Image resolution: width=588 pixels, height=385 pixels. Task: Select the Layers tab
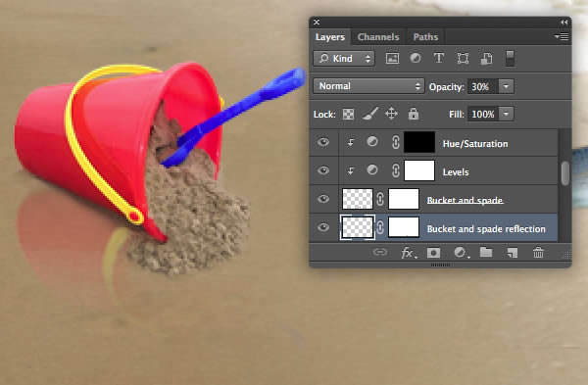[x=330, y=37]
